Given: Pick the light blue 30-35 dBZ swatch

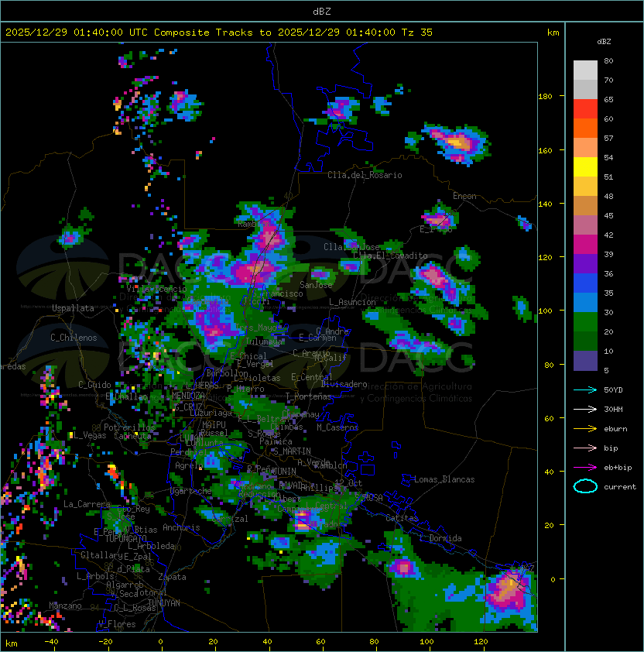Looking at the screenshot, I should point(585,303).
